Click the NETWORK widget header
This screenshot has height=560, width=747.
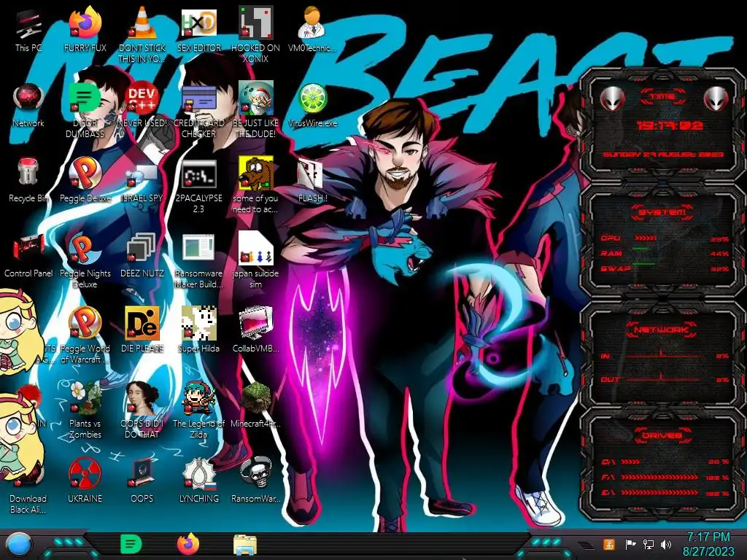click(662, 330)
